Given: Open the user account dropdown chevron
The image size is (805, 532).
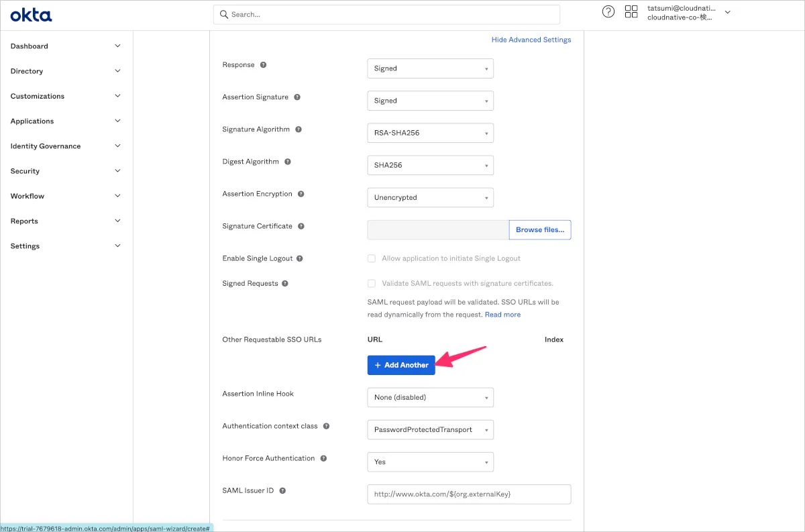Looking at the screenshot, I should click(727, 12).
